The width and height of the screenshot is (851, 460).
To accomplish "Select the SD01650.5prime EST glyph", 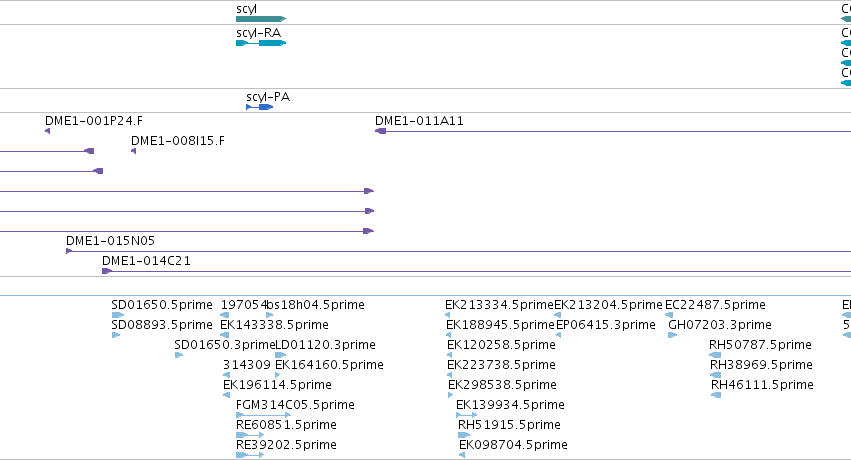I will 118,315.
